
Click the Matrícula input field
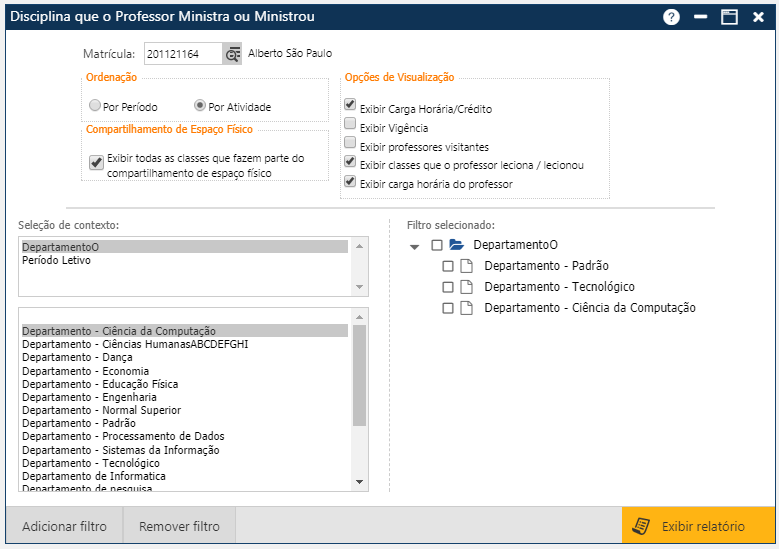[182, 54]
